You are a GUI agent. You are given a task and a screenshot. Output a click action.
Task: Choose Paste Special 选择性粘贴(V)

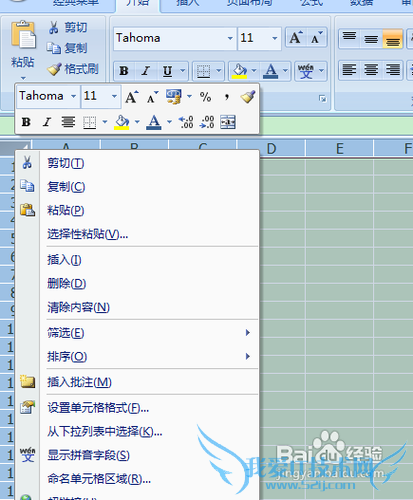(x=137, y=234)
